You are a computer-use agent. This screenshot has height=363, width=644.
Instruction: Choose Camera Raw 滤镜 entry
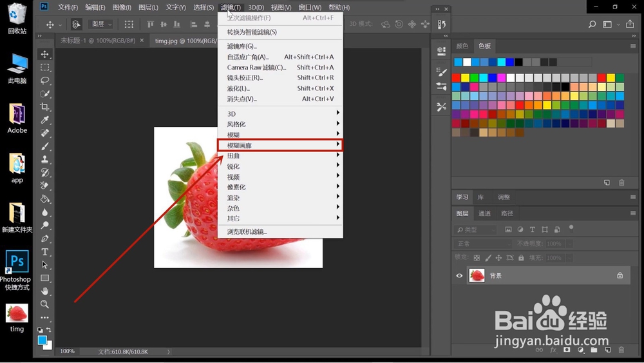pos(280,68)
